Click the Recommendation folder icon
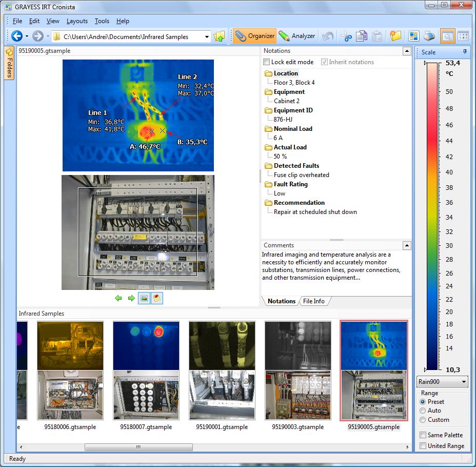 (x=268, y=203)
